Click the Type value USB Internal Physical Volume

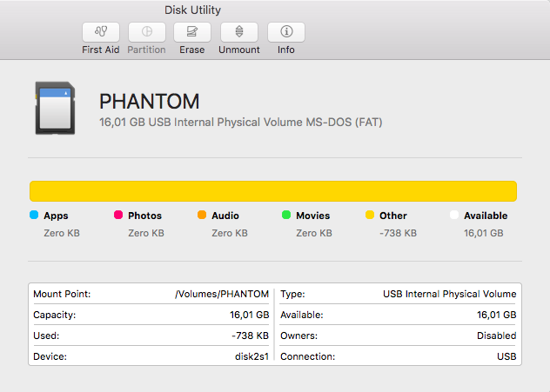(x=450, y=294)
